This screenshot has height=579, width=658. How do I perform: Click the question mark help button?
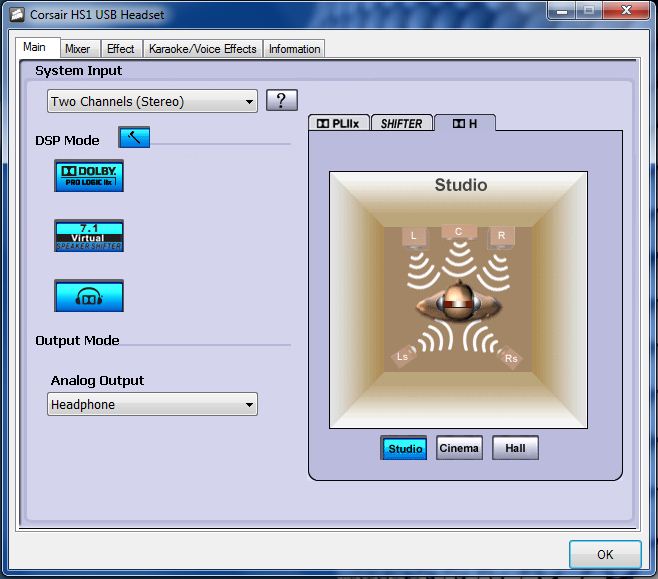click(282, 100)
